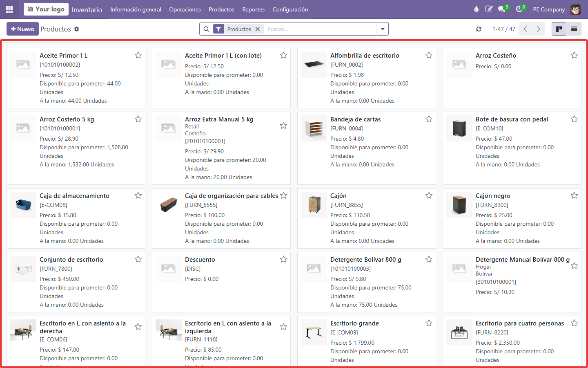This screenshot has height=368, width=588.
Task: Go to previous page arrow
Action: point(525,29)
